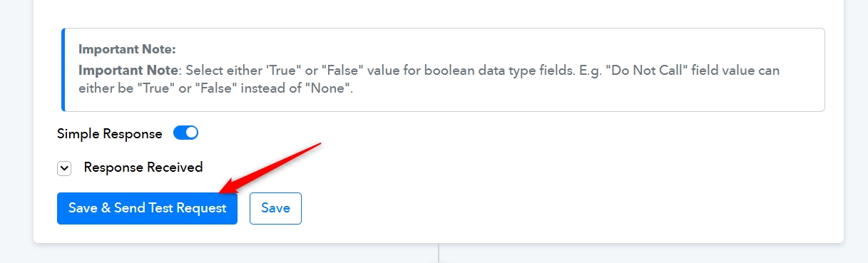The image size is (868, 263).
Task: Click Save & Send Test Request
Action: [147, 208]
